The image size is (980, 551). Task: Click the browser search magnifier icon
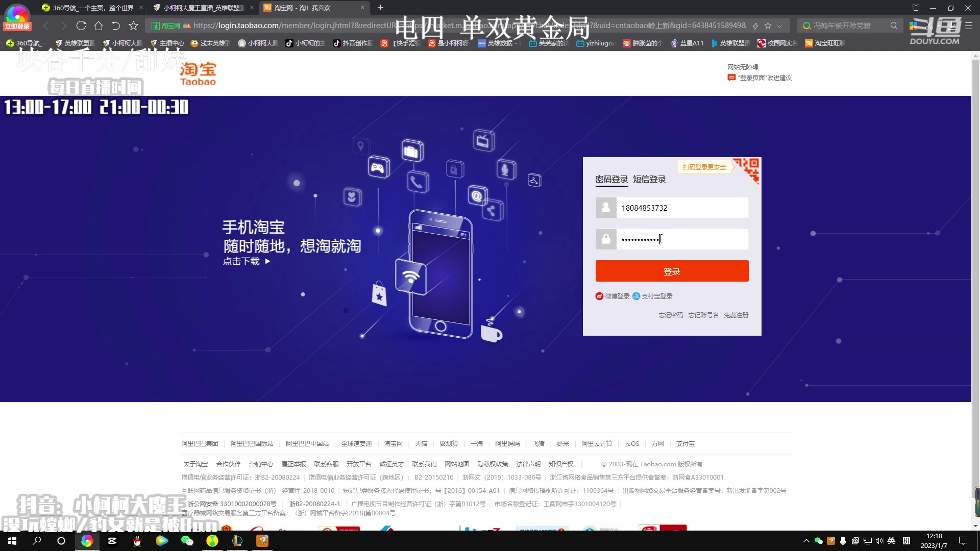point(894,26)
